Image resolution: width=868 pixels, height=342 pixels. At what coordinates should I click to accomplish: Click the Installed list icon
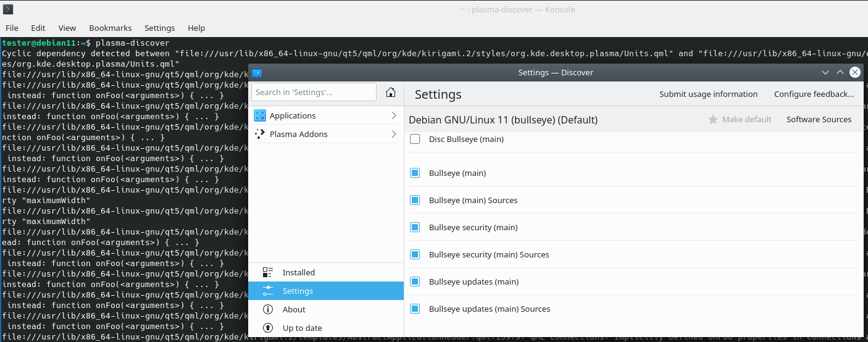pos(268,272)
